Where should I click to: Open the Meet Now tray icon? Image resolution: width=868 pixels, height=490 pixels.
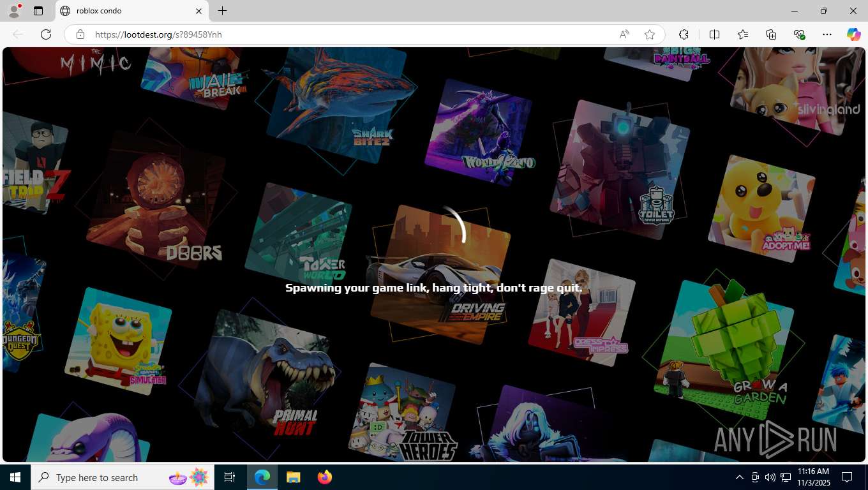[755, 477]
